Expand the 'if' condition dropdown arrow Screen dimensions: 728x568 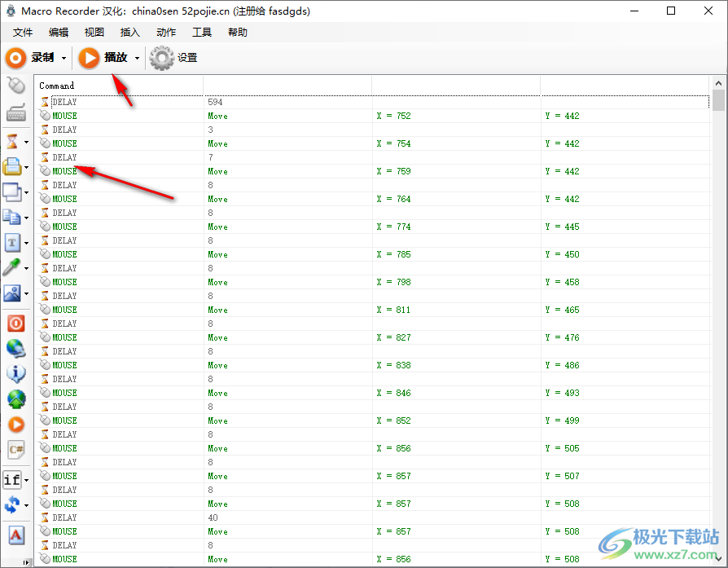click(x=26, y=480)
